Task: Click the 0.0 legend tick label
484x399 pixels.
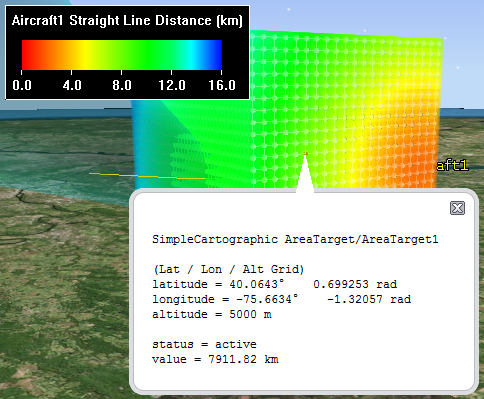Action: (22, 85)
